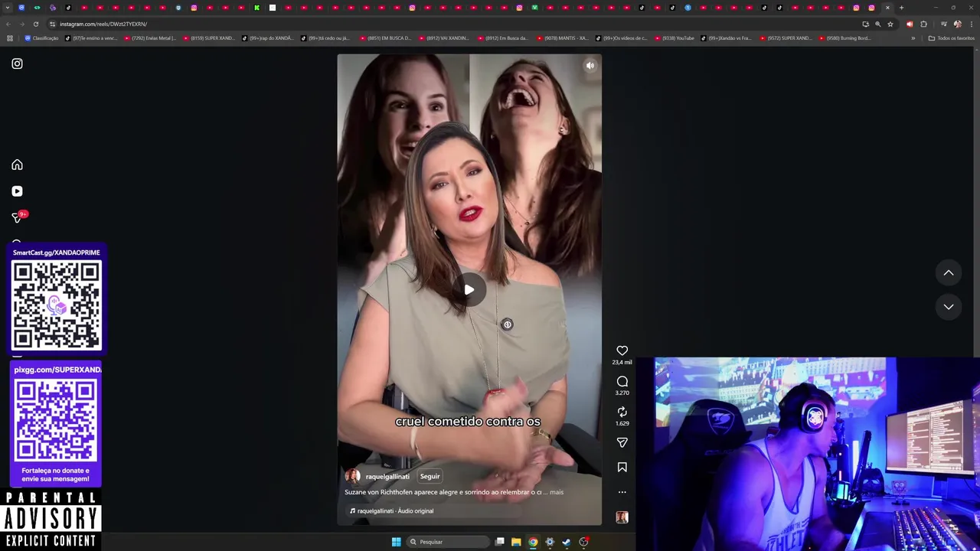Open the Chrome profile avatar
This screenshot has width=980, height=551.
point(957,24)
